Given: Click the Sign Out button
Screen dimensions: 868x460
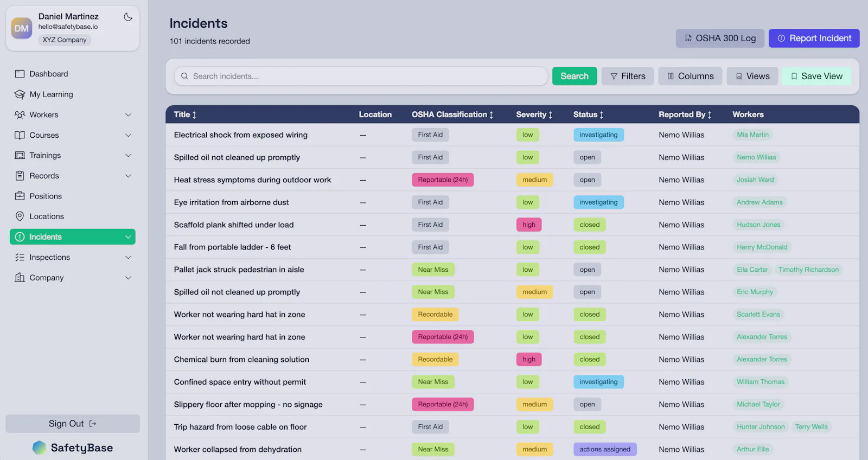Looking at the screenshot, I should pyautogui.click(x=73, y=424).
